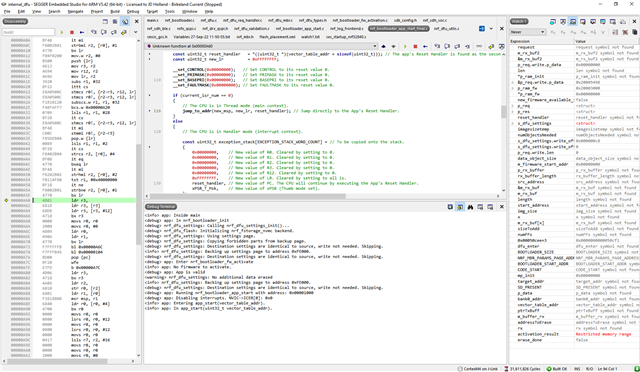Click green download icon in status bar corner
This screenshot has height=372, width=640.
coord(636,369)
